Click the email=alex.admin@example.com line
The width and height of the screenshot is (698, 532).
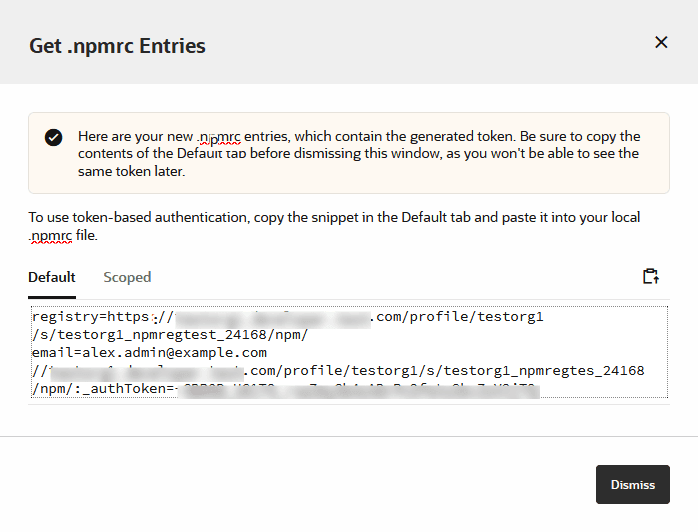(x=149, y=353)
